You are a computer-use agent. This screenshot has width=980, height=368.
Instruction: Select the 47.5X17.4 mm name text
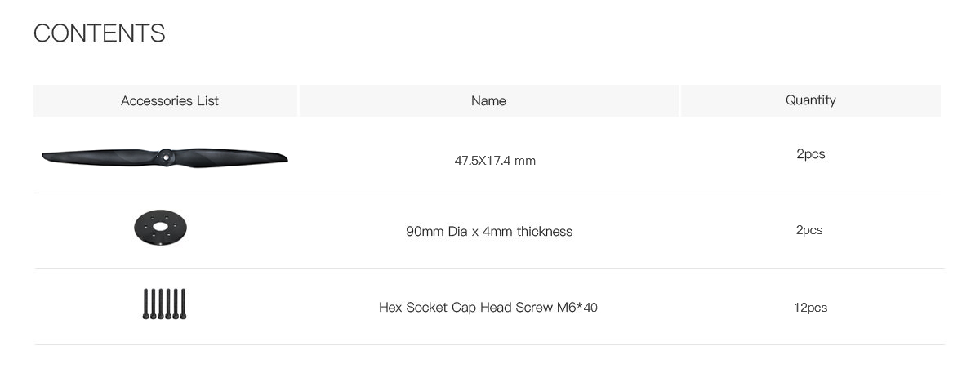pyautogui.click(x=495, y=161)
